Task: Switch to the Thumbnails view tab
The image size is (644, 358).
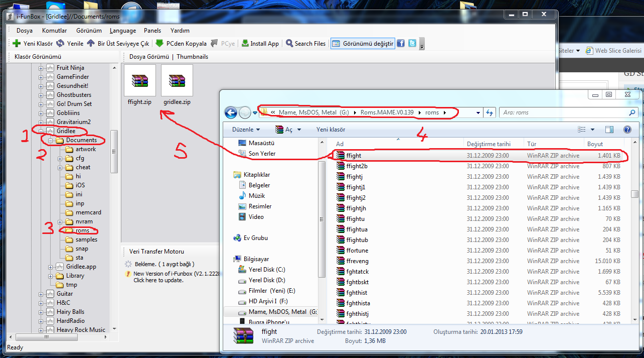Action: click(192, 57)
